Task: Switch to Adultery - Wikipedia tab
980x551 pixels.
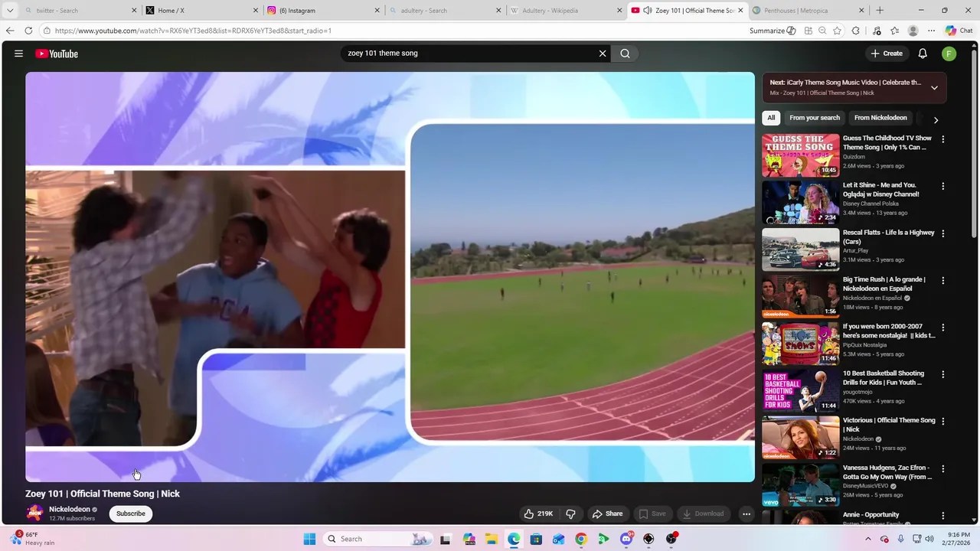Action: tap(565, 10)
